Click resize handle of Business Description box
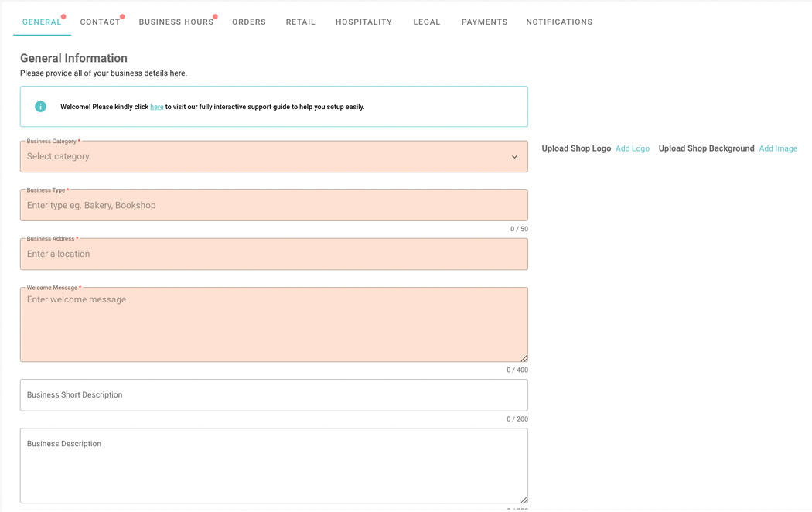This screenshot has height=512, width=812. pyautogui.click(x=524, y=500)
